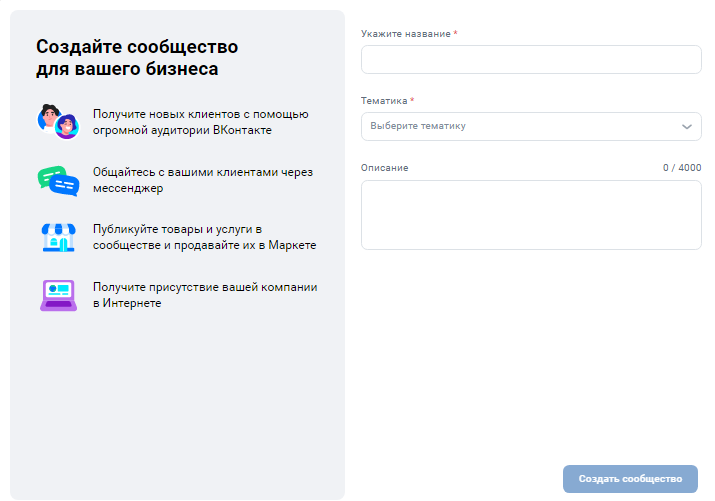Click the purple laptop Internet presence icon
The width and height of the screenshot is (715, 501).
click(x=58, y=295)
